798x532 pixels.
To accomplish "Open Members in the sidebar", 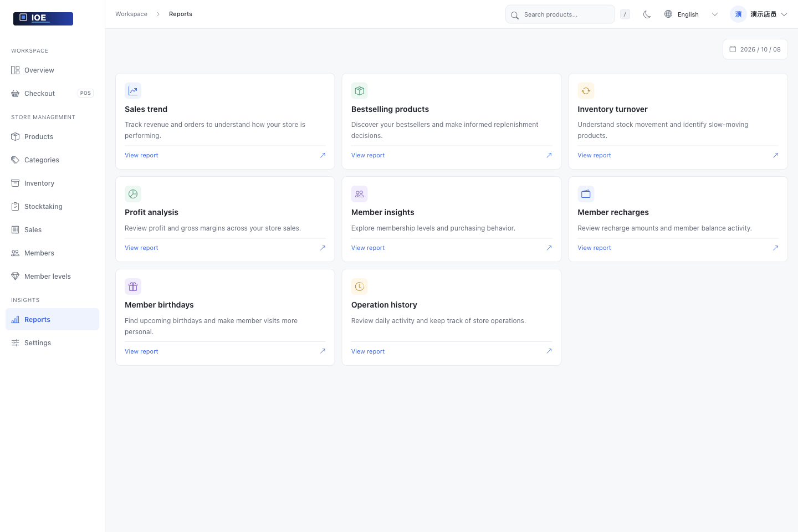I will [x=52, y=253].
